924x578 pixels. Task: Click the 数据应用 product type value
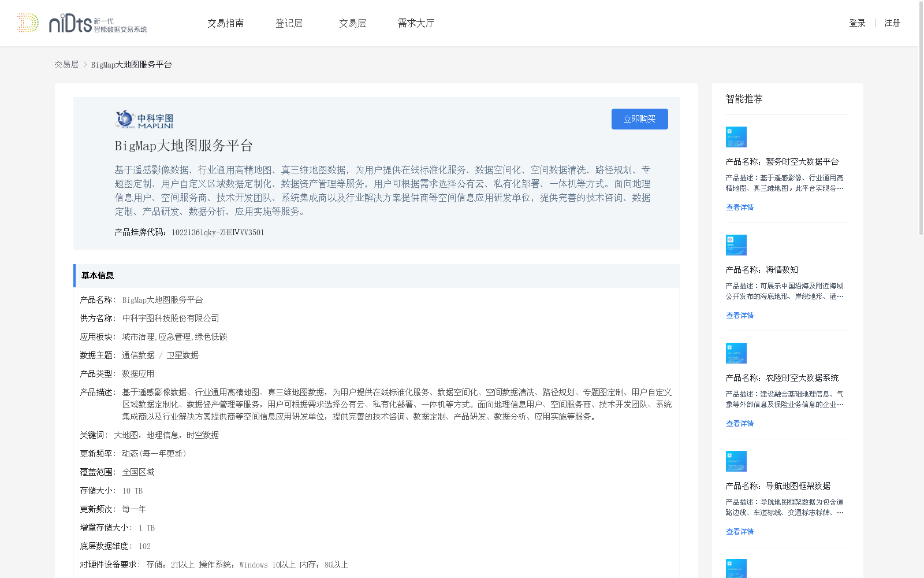tap(138, 374)
